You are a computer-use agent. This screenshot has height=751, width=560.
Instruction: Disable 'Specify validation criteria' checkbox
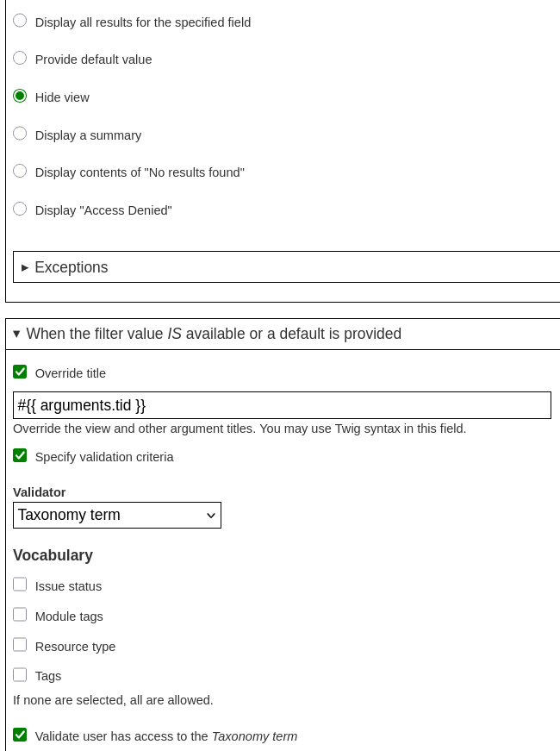coord(20,455)
